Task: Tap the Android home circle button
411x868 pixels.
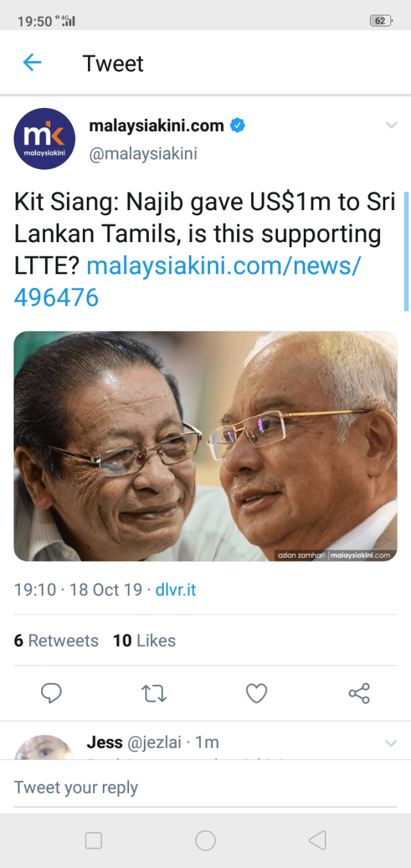Action: pyautogui.click(x=205, y=840)
